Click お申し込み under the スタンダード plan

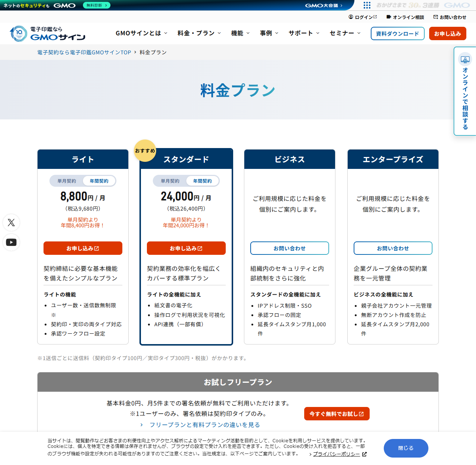pyautogui.click(x=186, y=248)
